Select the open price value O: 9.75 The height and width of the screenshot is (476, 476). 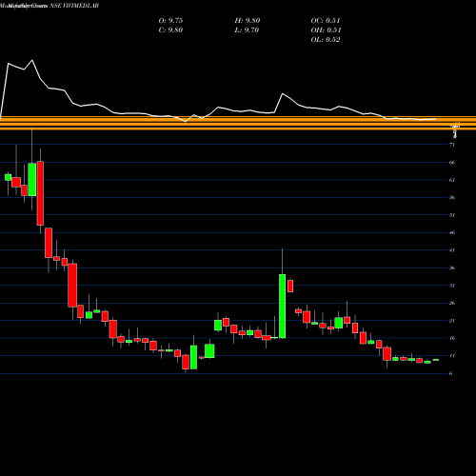170,21
